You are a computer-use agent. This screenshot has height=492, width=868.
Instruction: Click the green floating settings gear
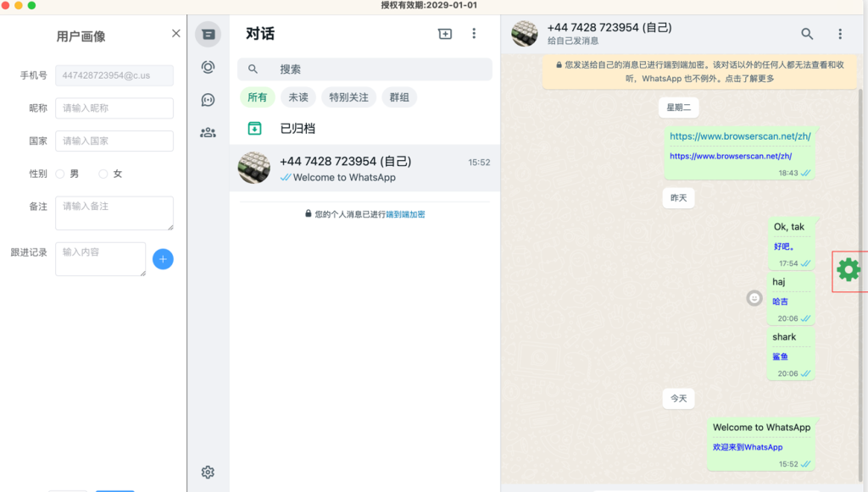click(x=849, y=270)
